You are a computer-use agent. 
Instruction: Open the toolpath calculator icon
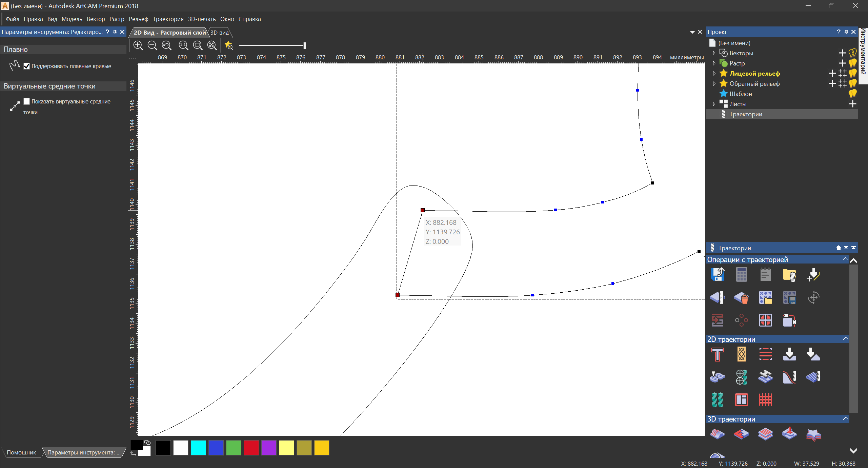741,274
